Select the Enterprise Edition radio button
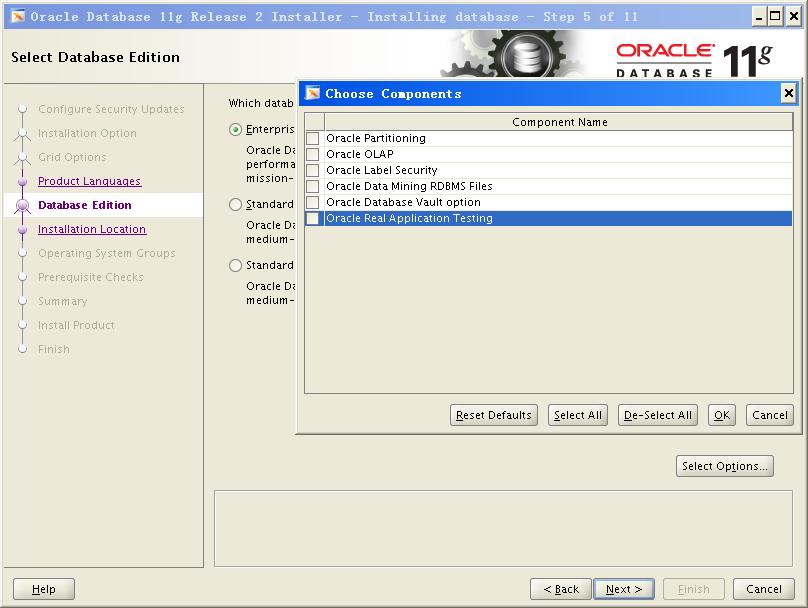The width and height of the screenshot is (808, 608). click(236, 129)
